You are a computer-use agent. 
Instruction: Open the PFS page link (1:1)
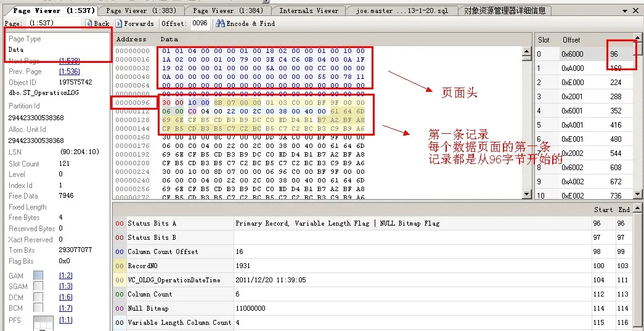(66, 319)
